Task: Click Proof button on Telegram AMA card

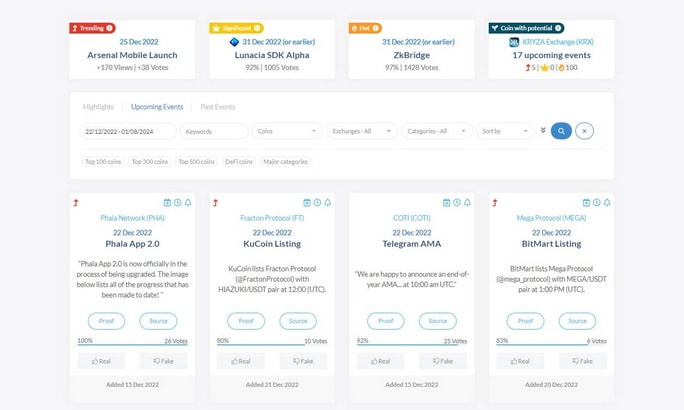Action: pyautogui.click(x=386, y=321)
